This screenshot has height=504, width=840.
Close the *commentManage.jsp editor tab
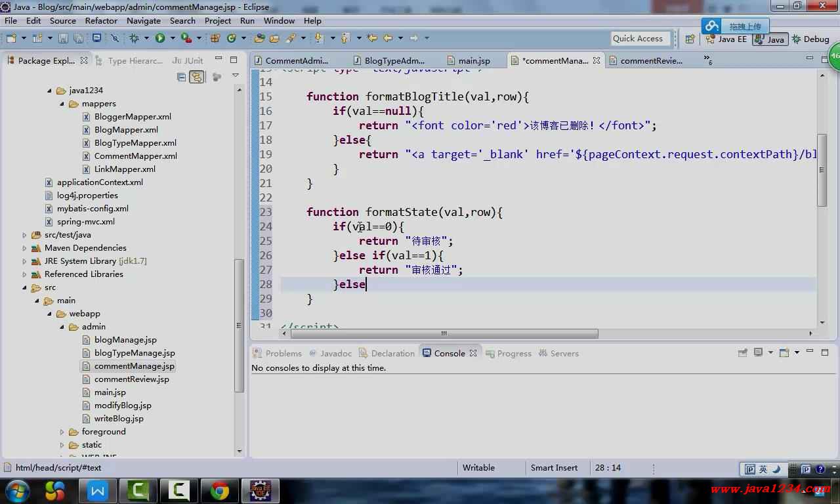(x=597, y=60)
